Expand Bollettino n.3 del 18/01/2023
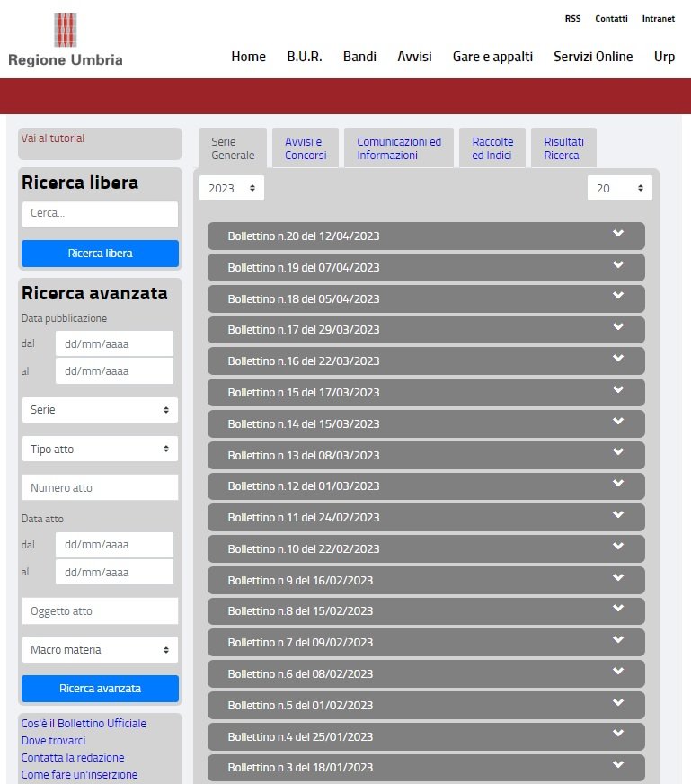 [426, 768]
